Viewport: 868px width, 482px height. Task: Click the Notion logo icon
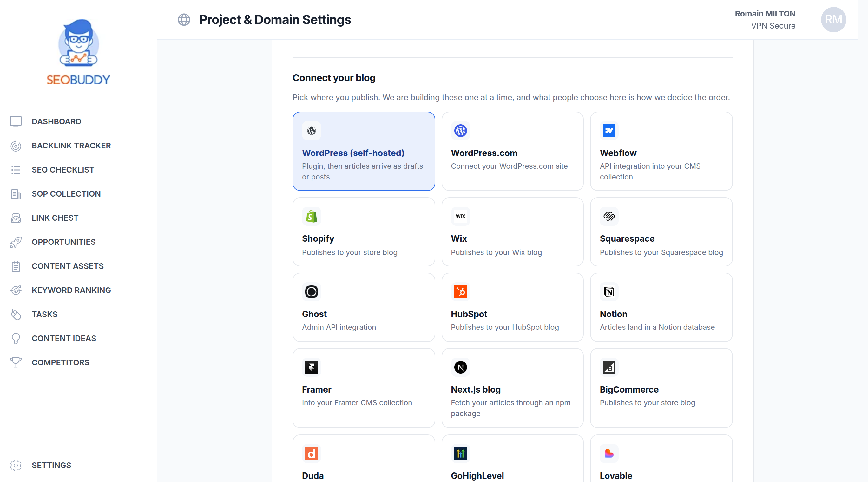click(x=609, y=292)
